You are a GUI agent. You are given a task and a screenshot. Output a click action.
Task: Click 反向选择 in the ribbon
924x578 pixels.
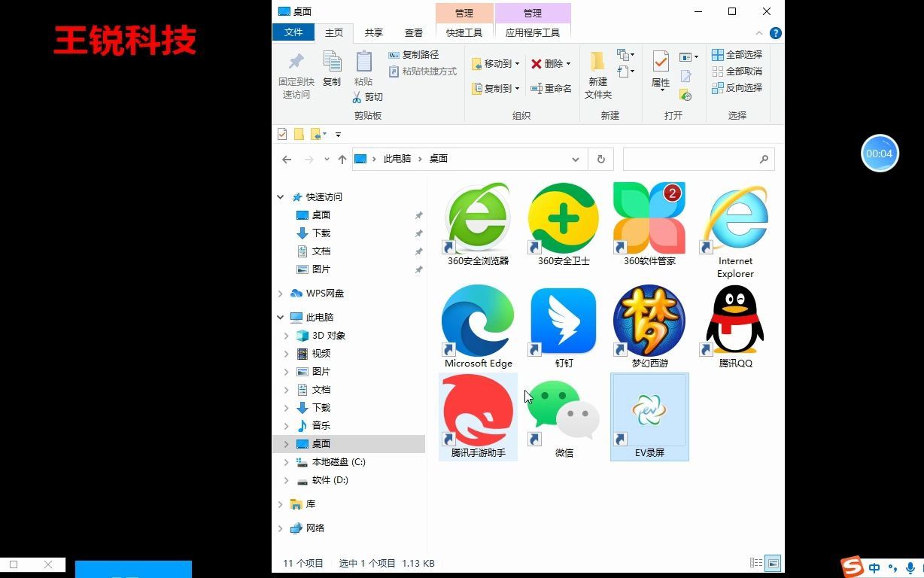[737, 88]
